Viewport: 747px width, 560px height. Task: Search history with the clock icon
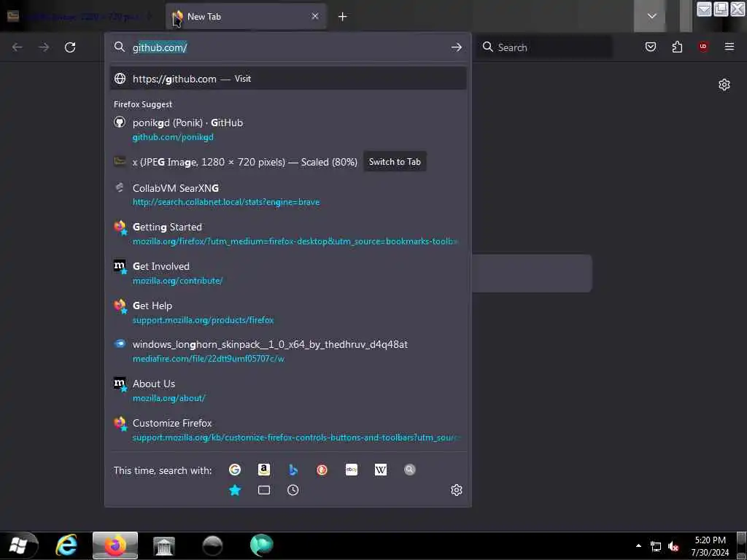[x=293, y=490]
